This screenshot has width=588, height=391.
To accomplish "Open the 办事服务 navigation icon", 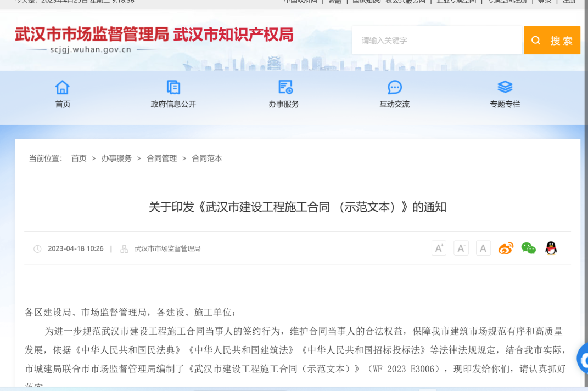I will (x=284, y=87).
